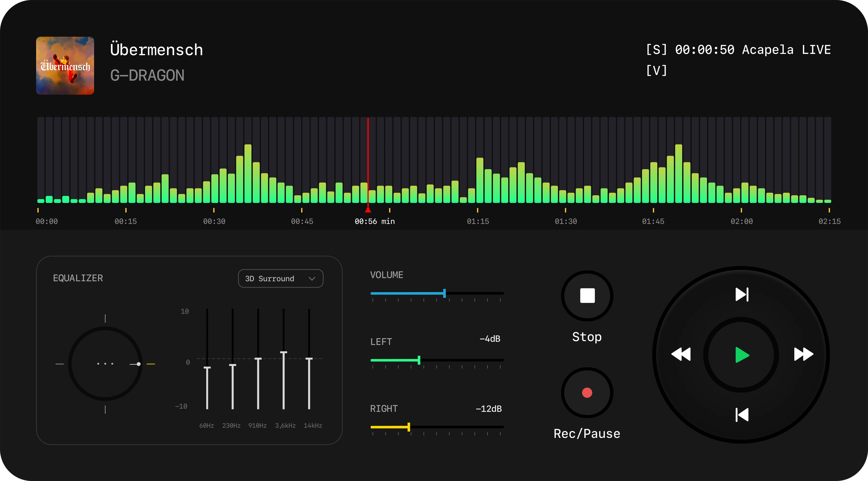The height and width of the screenshot is (481, 868).
Task: Click the song title Übermensch text
Action: [157, 49]
